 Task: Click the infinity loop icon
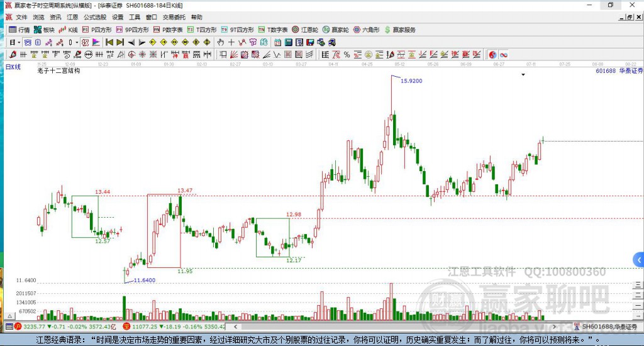[x=504, y=55]
